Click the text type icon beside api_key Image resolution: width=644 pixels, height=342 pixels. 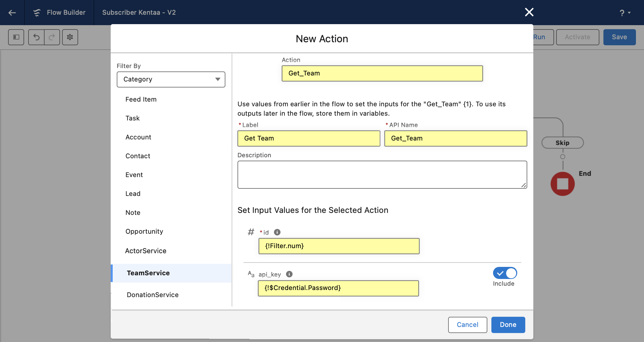pos(251,274)
